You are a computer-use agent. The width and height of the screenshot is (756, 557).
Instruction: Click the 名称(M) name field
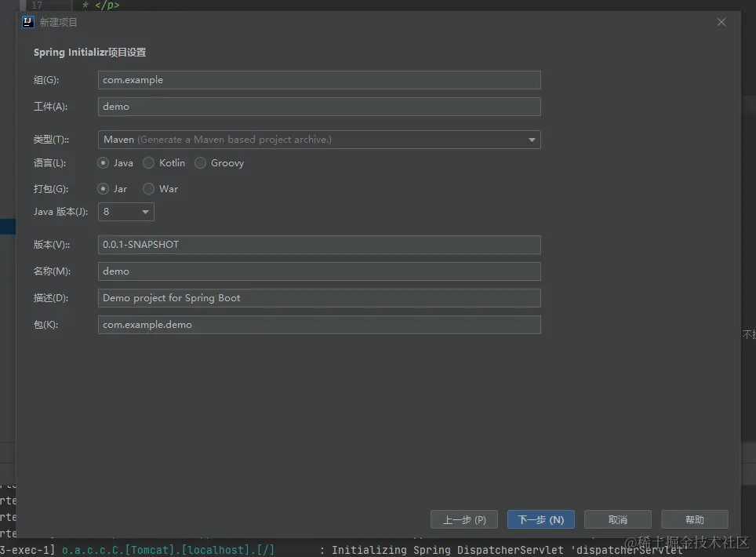click(x=319, y=271)
